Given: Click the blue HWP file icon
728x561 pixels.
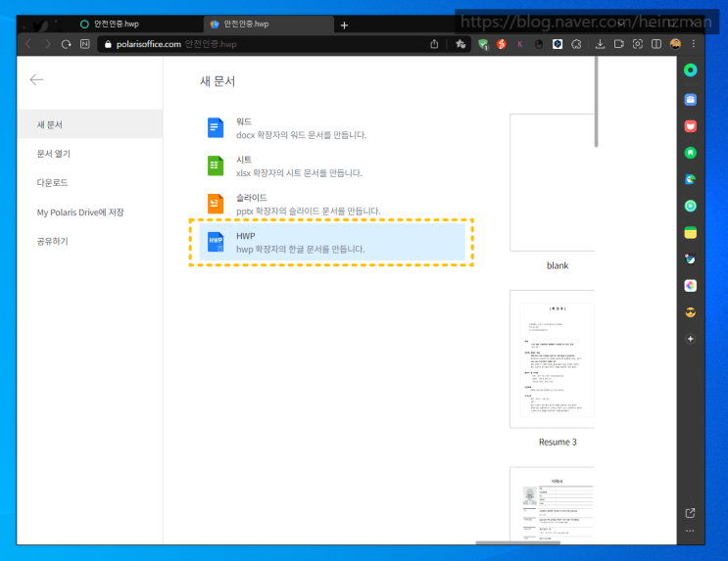Looking at the screenshot, I should tap(215, 242).
